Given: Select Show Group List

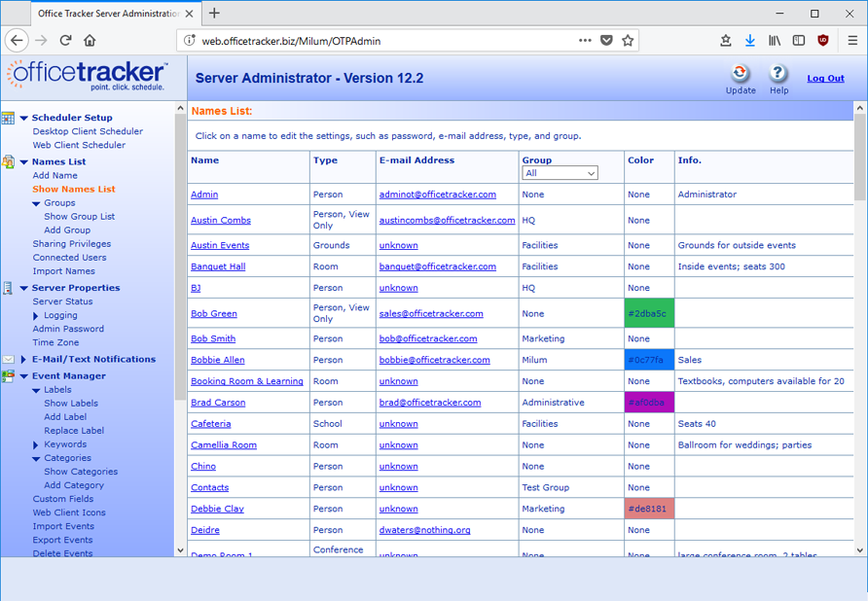Looking at the screenshot, I should (x=79, y=217).
